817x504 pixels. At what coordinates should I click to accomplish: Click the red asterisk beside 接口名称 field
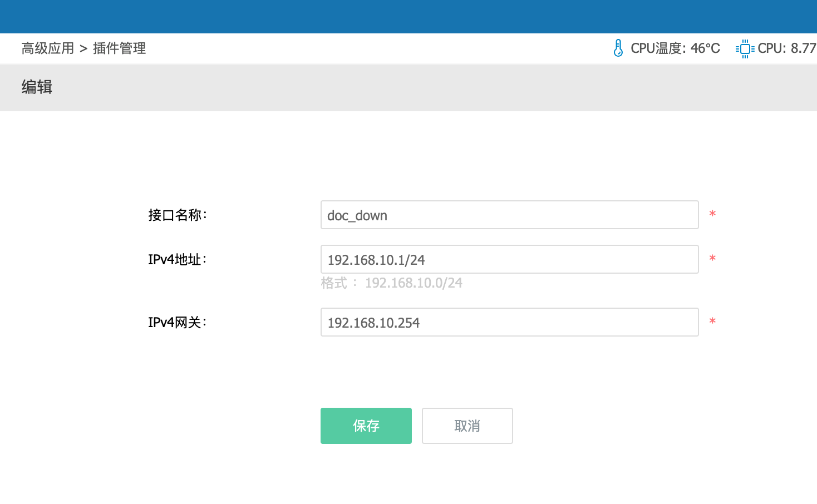[x=712, y=215]
